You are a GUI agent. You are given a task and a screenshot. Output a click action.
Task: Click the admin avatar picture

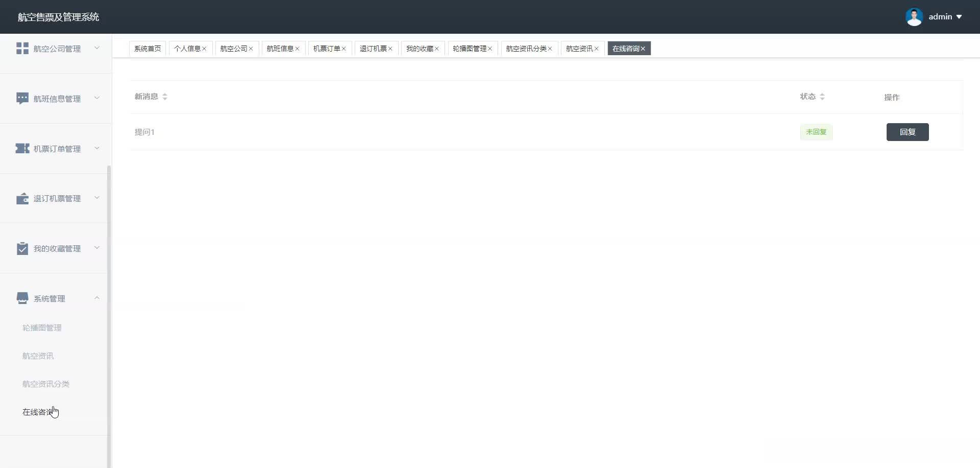click(914, 17)
